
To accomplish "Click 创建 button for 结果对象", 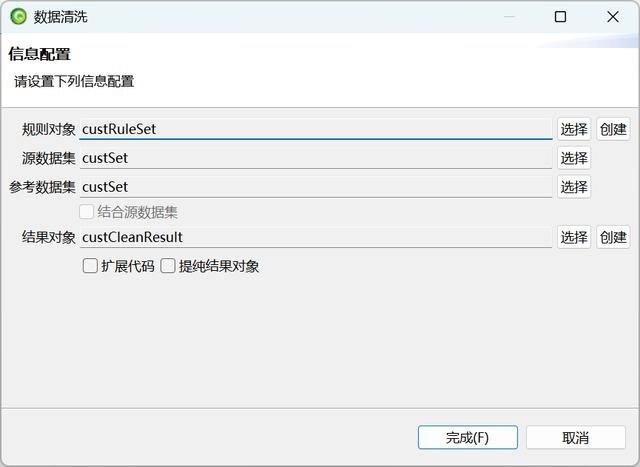I will click(x=613, y=237).
